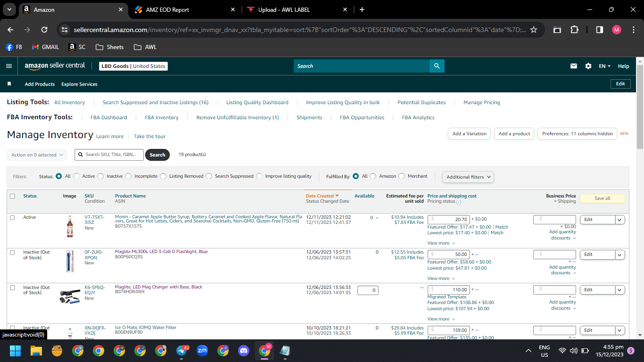The width and height of the screenshot is (644, 362).
Task: Open Edit dropdown arrow for Monin syrup row
Action: point(620,220)
